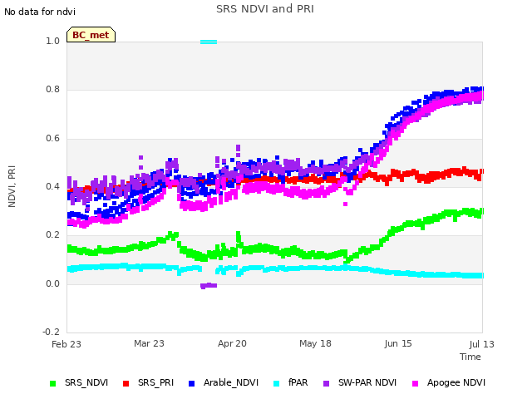
Task: Click the isolated magenta Apogee outlier point
Action: [346, 204]
